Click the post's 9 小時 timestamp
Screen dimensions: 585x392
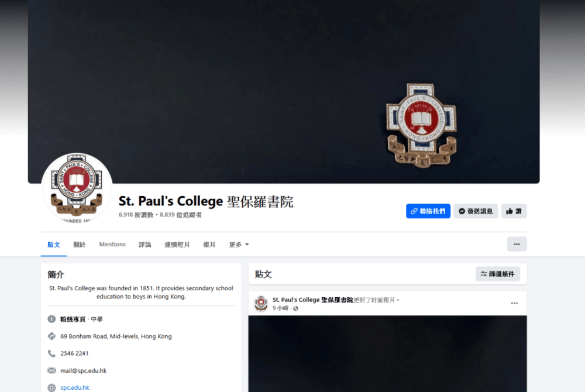click(x=280, y=308)
